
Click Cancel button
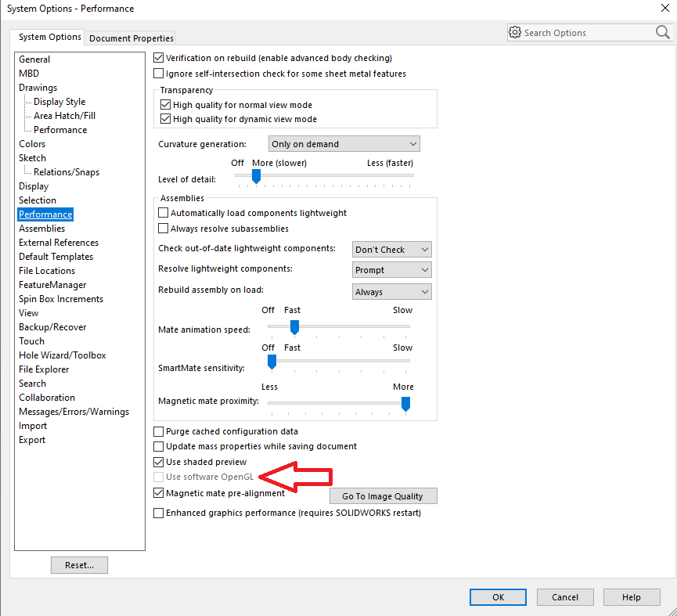(565, 597)
